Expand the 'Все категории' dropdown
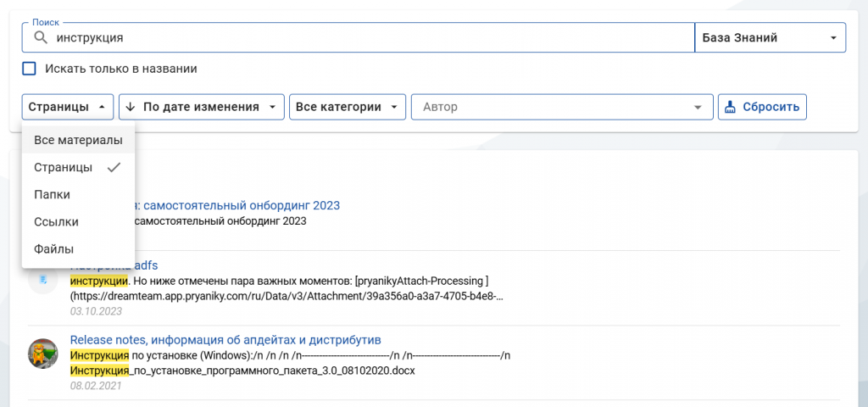 pyautogui.click(x=348, y=107)
